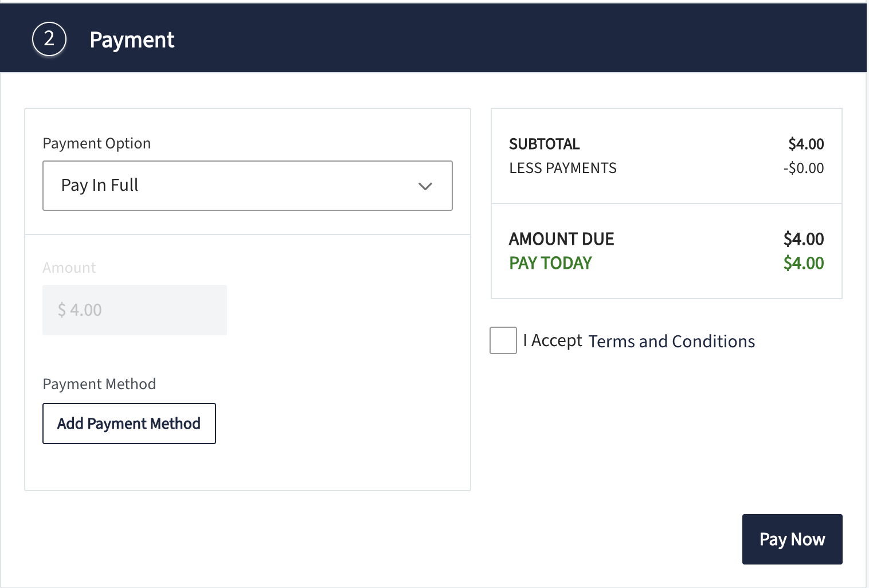Viewport: 869px width, 588px height.
Task: Open the Terms and Conditions link
Action: click(672, 342)
